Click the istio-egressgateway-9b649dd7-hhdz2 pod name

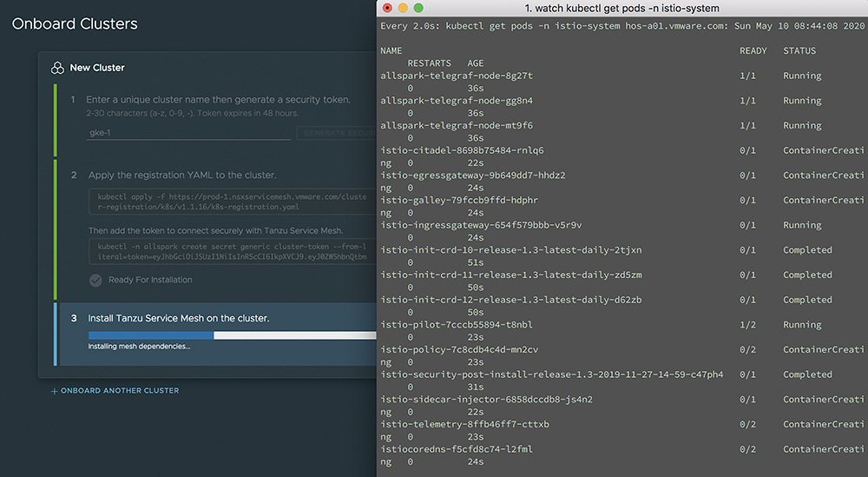point(473,175)
